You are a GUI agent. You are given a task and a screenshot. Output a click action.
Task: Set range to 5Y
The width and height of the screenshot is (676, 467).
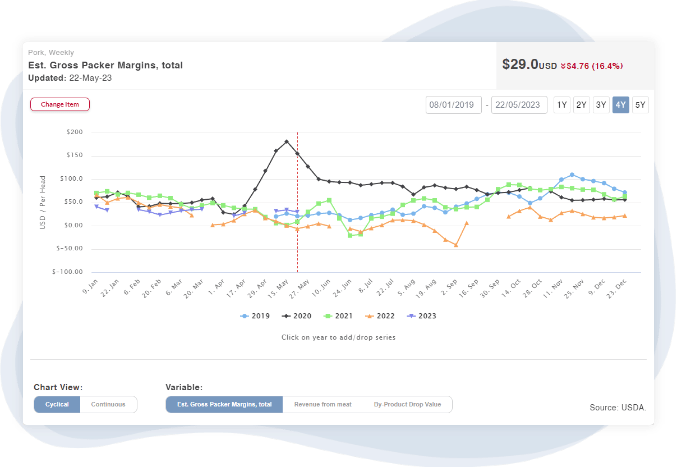pyautogui.click(x=640, y=105)
